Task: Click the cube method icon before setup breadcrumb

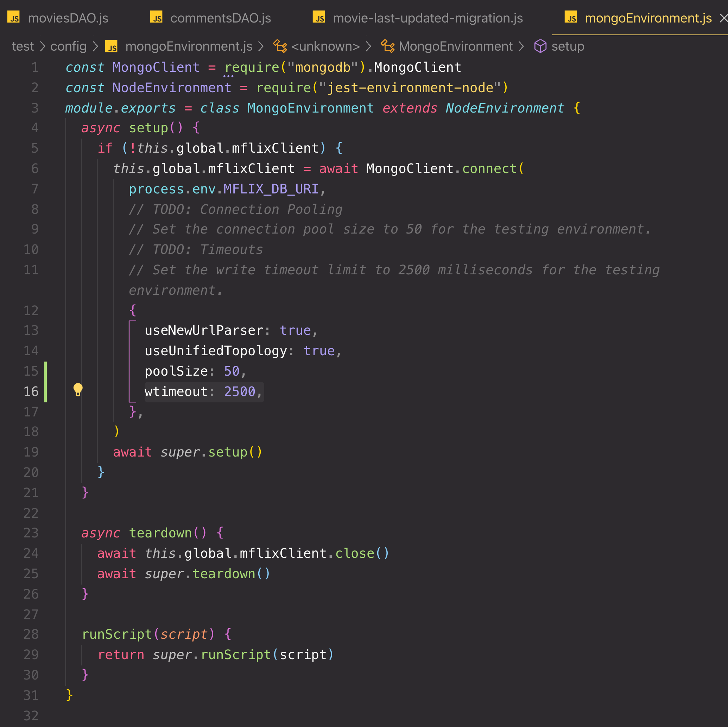Action: pos(540,46)
